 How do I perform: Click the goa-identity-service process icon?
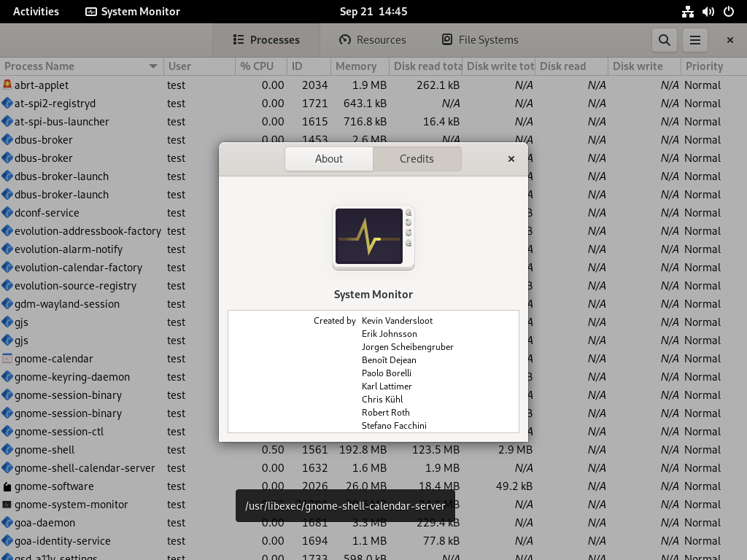click(7, 540)
